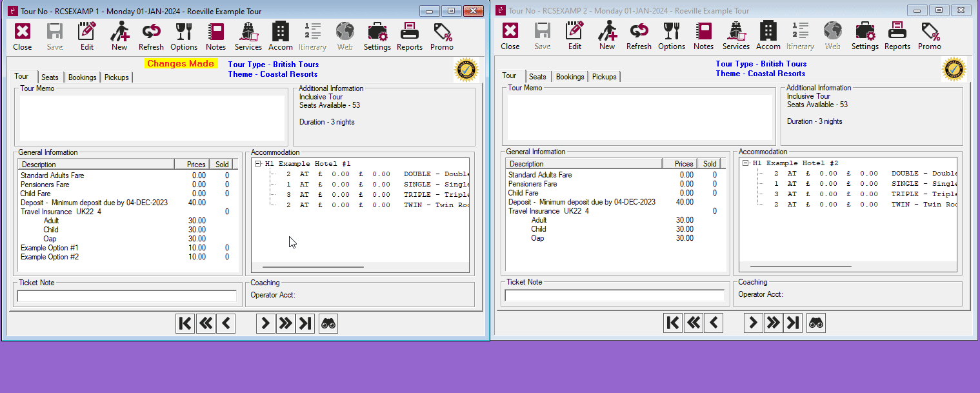Click accommodation horizontal scrollbar in RCSEXAMP 2 window

(x=801, y=267)
